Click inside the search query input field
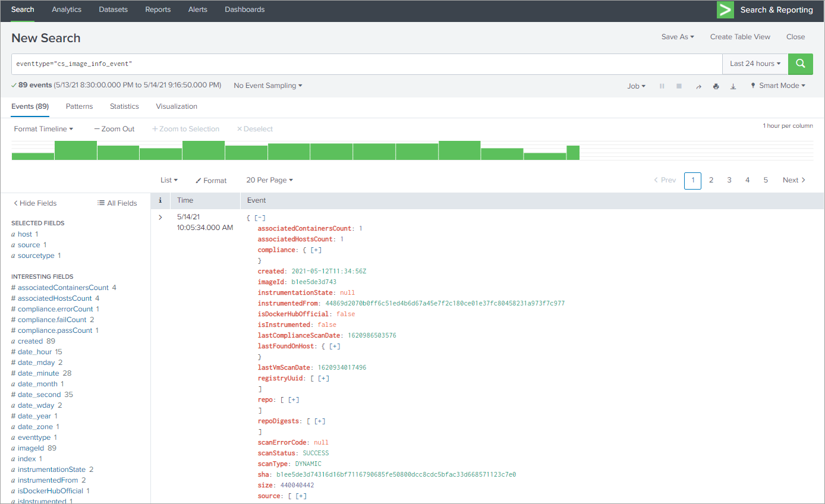 [357, 64]
